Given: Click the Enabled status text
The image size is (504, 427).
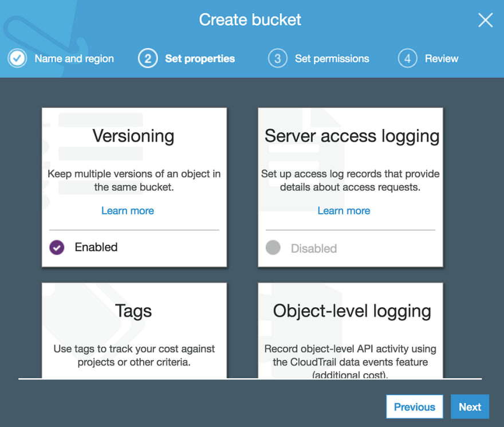Looking at the screenshot, I should 96,247.
